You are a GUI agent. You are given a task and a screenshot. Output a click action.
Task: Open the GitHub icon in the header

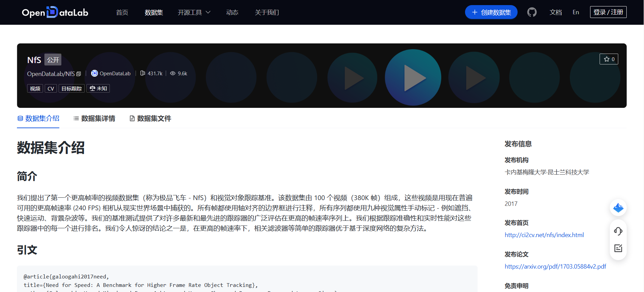(x=532, y=12)
